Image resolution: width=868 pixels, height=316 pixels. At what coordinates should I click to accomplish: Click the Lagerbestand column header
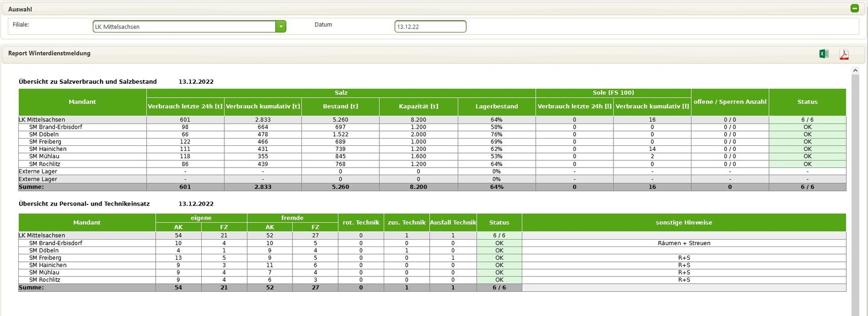(497, 106)
